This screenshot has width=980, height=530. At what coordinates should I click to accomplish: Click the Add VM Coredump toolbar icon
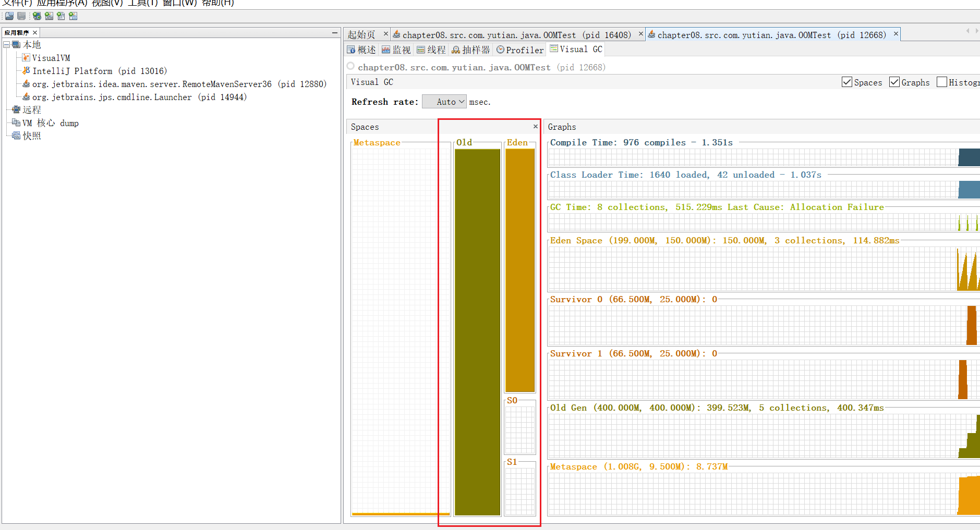click(x=61, y=16)
